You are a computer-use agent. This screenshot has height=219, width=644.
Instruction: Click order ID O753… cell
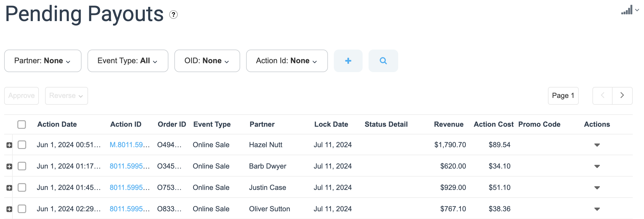[169, 188]
